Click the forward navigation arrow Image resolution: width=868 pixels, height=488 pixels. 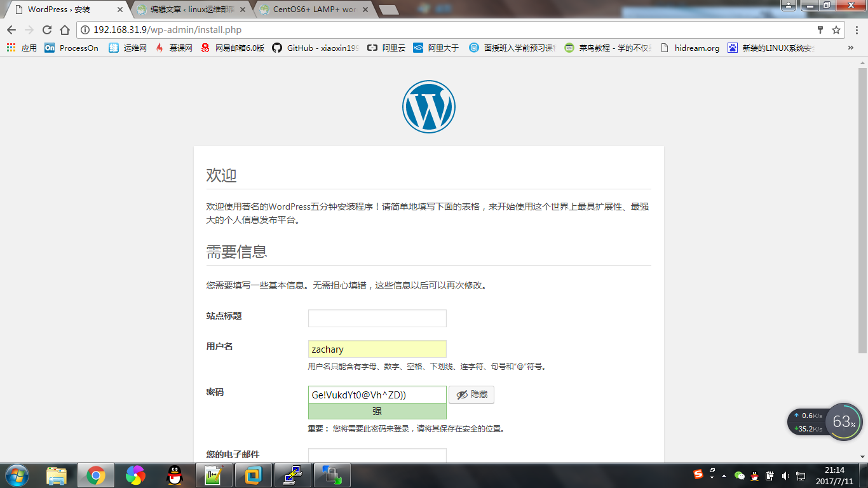coord(29,30)
